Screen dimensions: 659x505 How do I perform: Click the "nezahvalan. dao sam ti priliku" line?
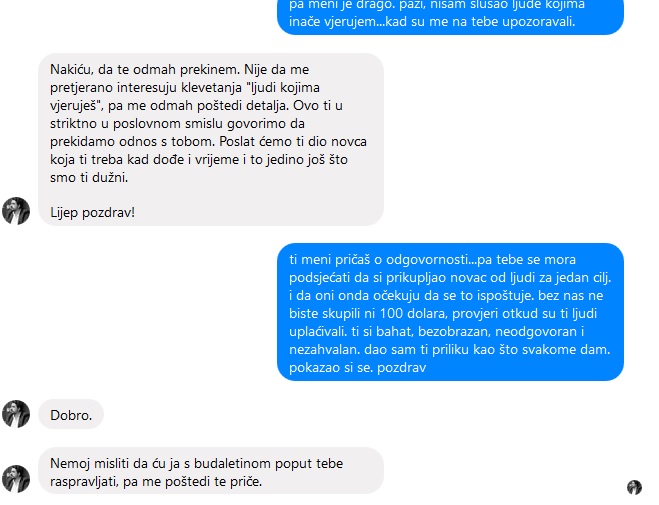449,350
